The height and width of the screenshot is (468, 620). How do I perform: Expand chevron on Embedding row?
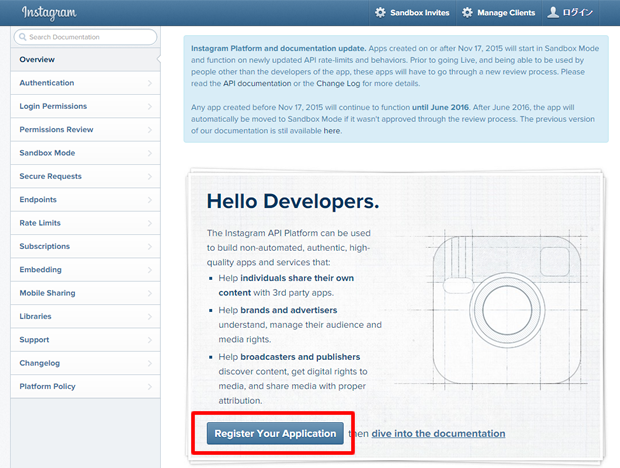[x=150, y=270]
